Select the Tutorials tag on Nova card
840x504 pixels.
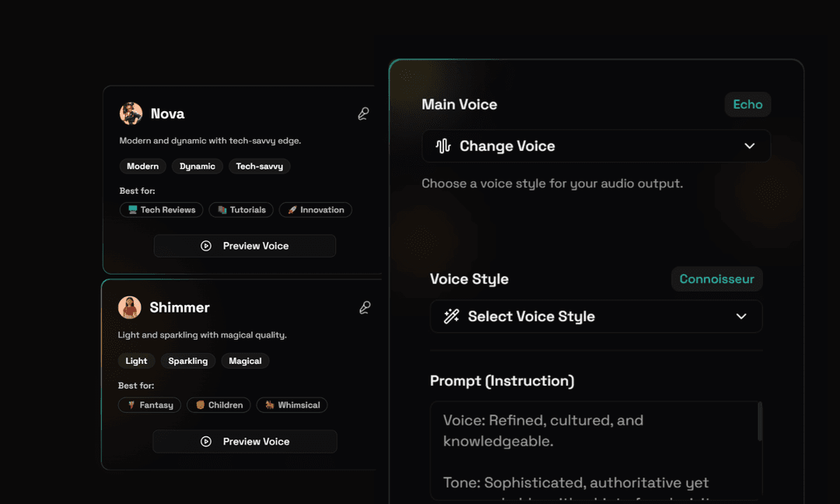[241, 210]
